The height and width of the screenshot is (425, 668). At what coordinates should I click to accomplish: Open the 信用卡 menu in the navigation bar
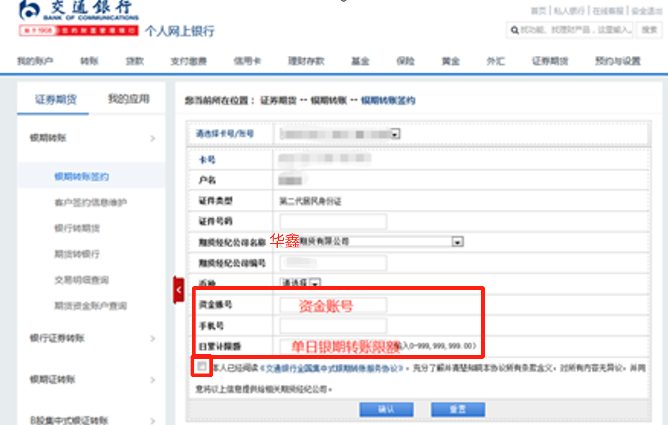[247, 61]
